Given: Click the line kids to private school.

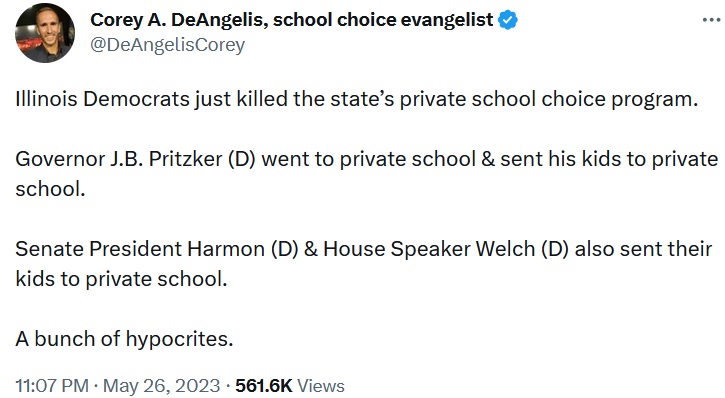Looking at the screenshot, I should 122,279.
